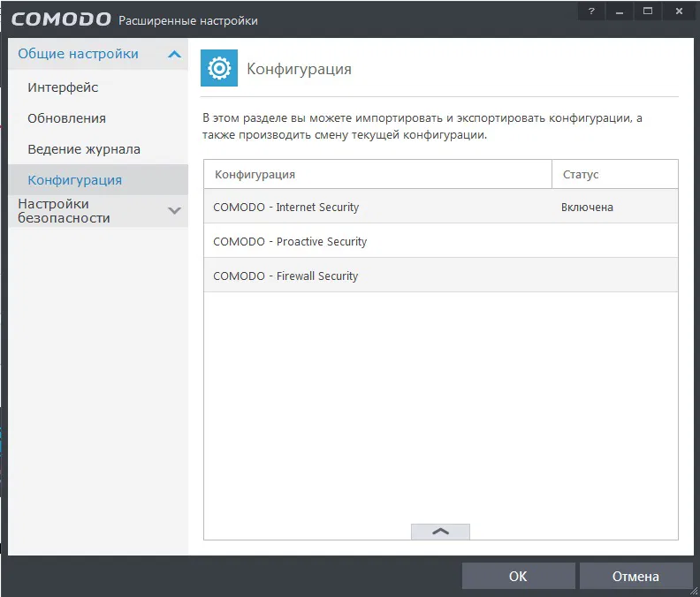
Task: Select COMODO - Internet Security configuration row
Action: click(441, 207)
